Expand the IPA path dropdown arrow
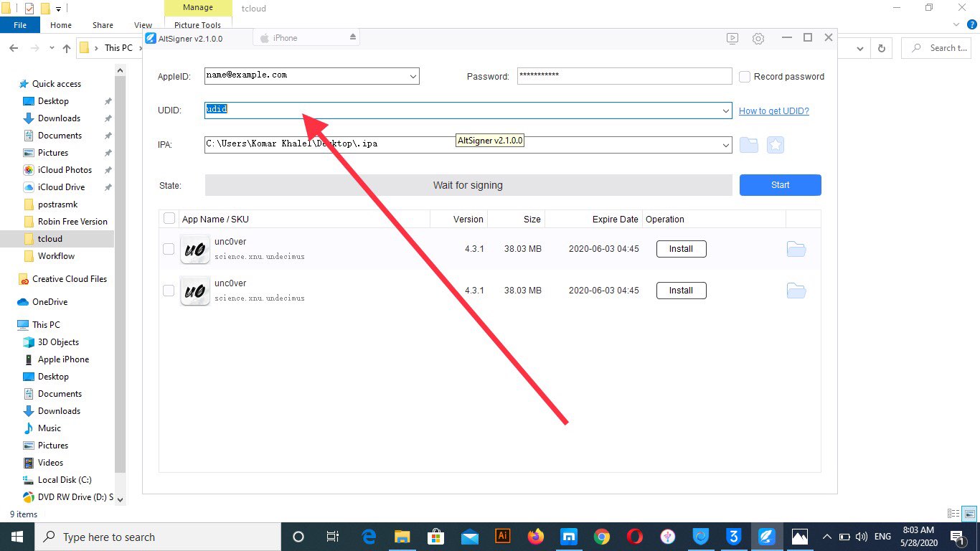 [726, 145]
